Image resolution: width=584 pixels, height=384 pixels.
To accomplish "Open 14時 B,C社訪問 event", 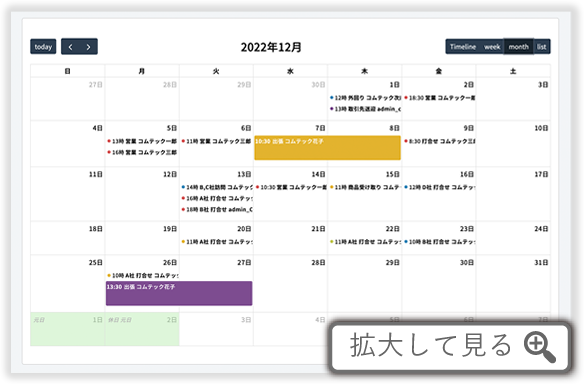I will pyautogui.click(x=216, y=187).
